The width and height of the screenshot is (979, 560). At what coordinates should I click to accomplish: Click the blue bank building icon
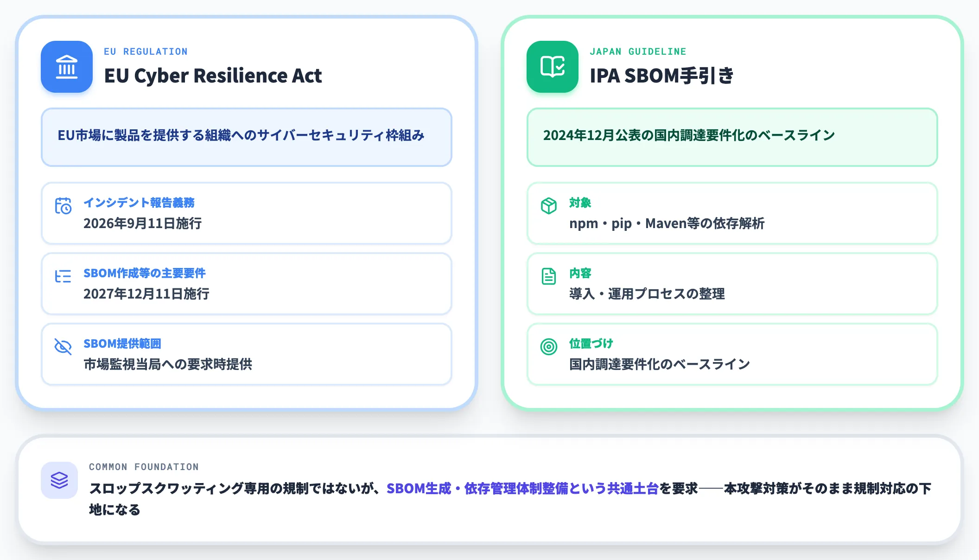(67, 67)
